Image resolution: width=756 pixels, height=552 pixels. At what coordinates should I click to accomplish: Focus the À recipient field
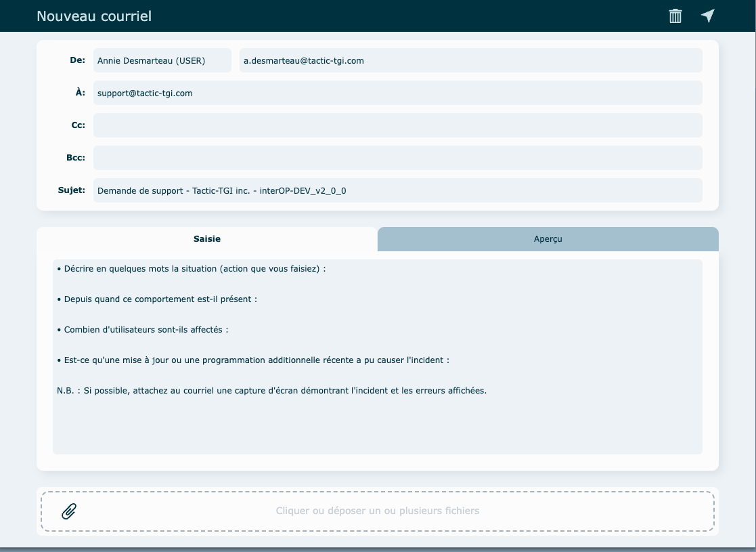(397, 93)
